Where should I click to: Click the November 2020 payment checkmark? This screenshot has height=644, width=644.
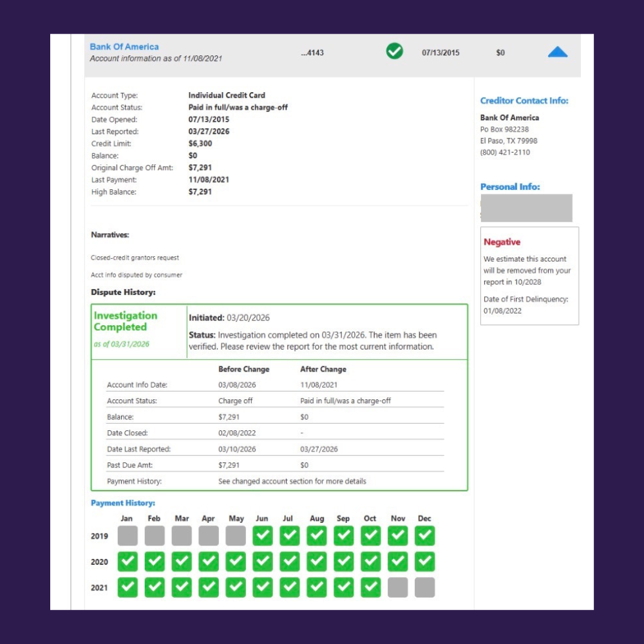point(397,562)
